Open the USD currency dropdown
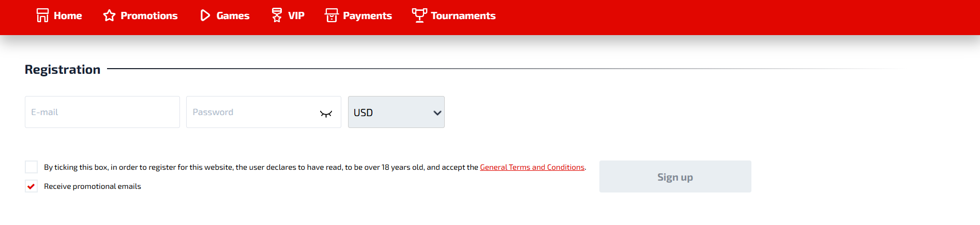 pos(396,112)
